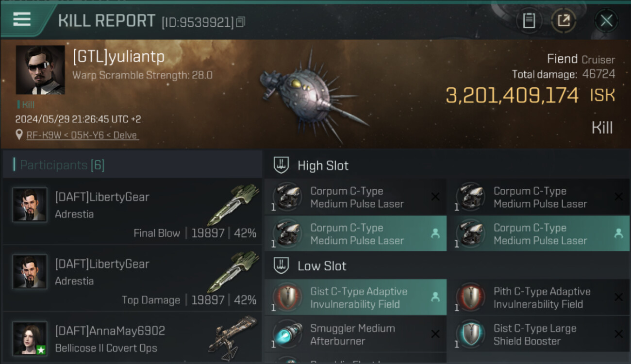Close the kill report window
The width and height of the screenshot is (631, 364).
click(606, 21)
